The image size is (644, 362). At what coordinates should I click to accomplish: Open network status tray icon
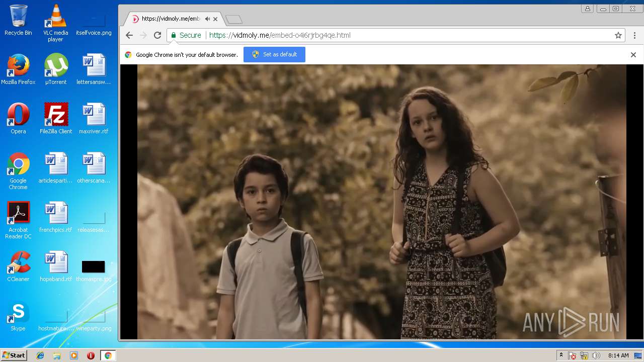point(584,355)
